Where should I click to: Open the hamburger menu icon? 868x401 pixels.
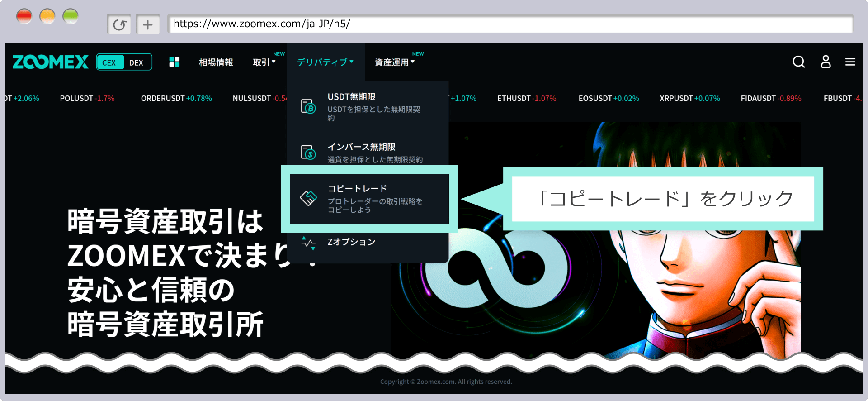[x=850, y=62]
